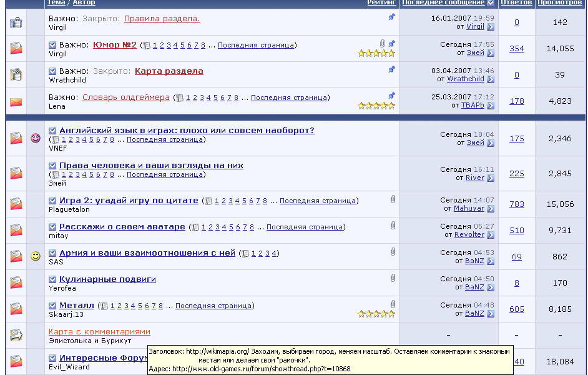Click go-to-last-post arrow next to TBAPb
This screenshot has width=588, height=375.
[491, 106]
